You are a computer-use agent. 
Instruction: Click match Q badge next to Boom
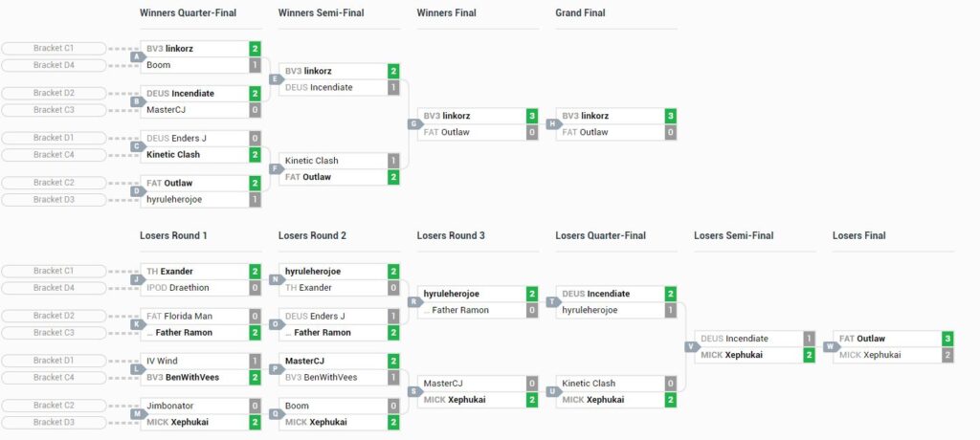(x=276, y=414)
